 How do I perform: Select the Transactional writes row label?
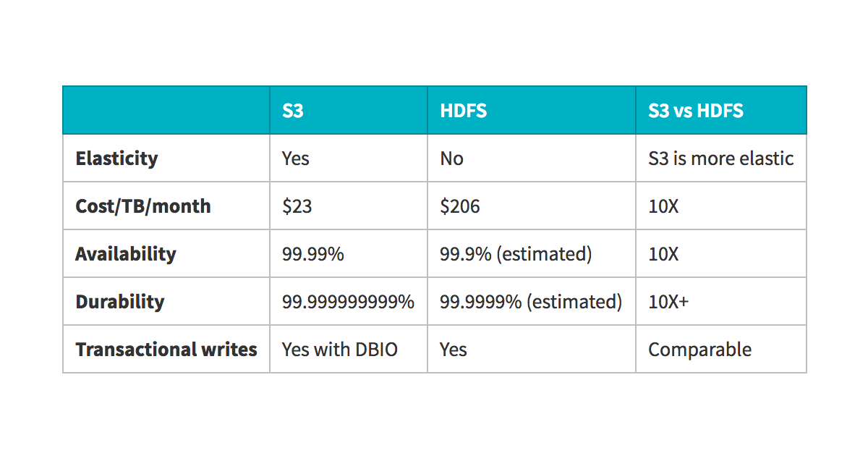[166, 350]
